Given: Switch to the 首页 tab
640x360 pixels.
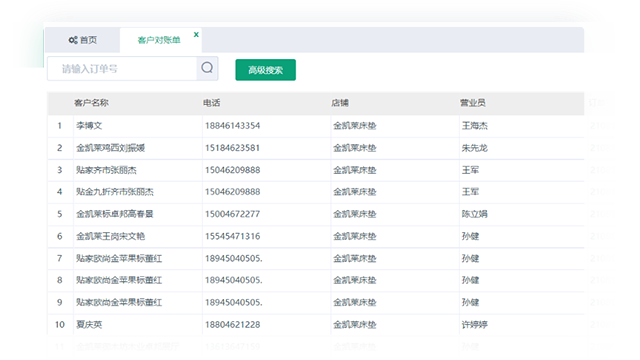Looking at the screenshot, I should 83,40.
